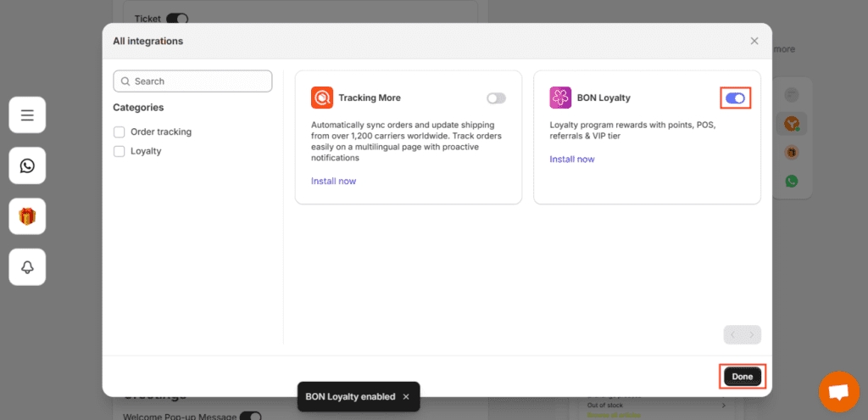Click the Done button
868x420 pixels.
coord(743,377)
